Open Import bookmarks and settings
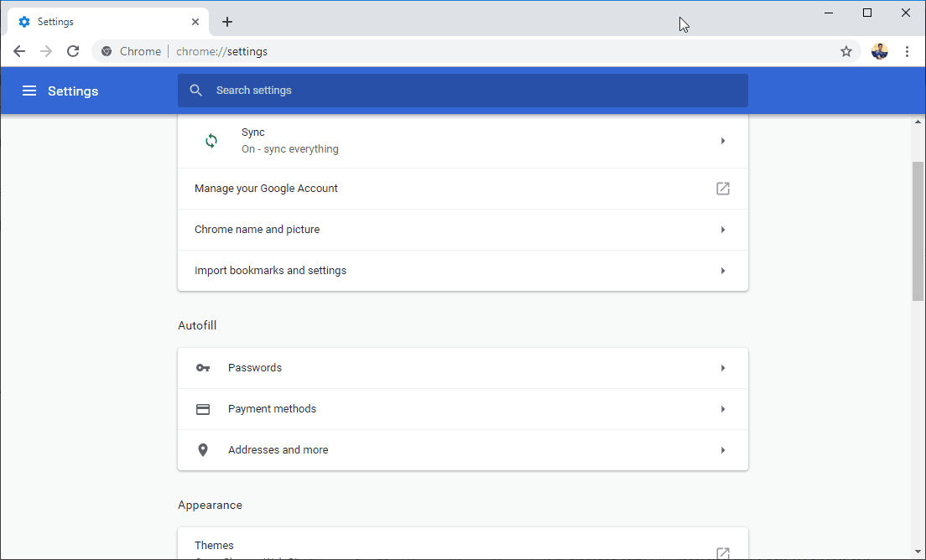Image resolution: width=926 pixels, height=560 pixels. (463, 270)
